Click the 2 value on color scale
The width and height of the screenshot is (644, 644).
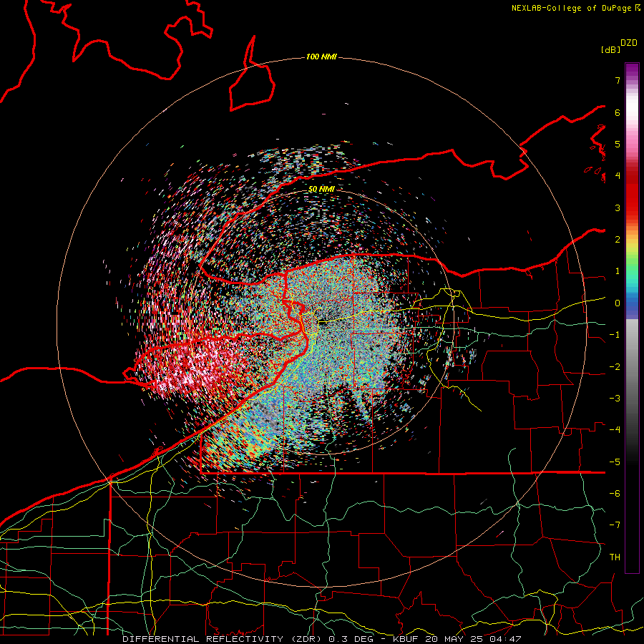coord(618,240)
